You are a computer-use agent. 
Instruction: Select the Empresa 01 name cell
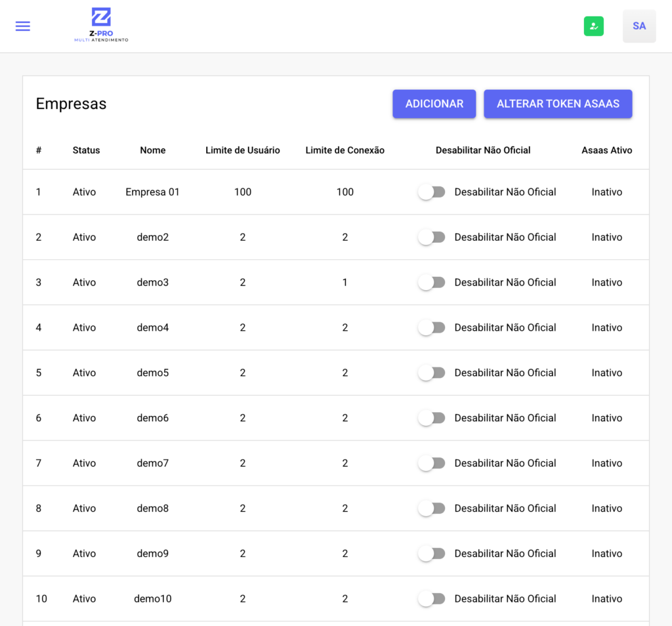(x=152, y=192)
